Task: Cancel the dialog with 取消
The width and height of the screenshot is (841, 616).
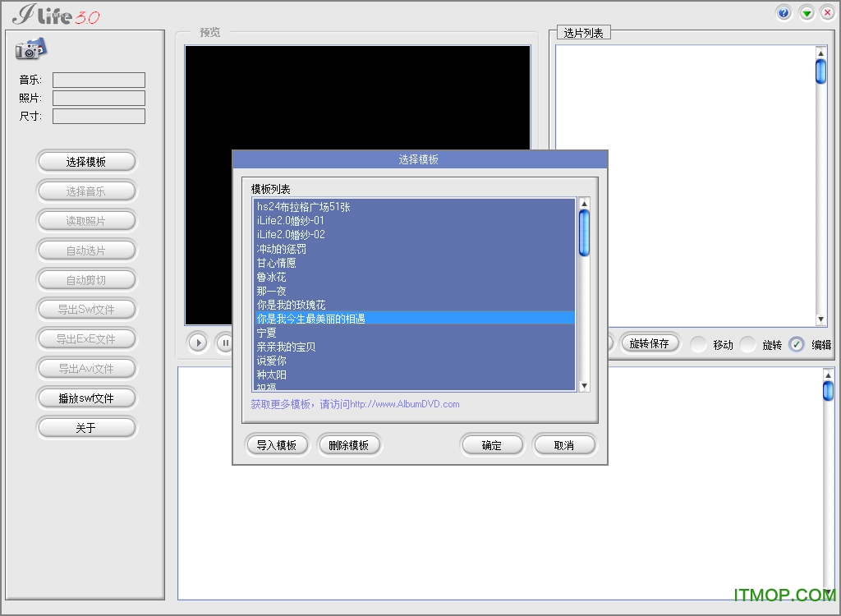Action: pyautogui.click(x=563, y=445)
